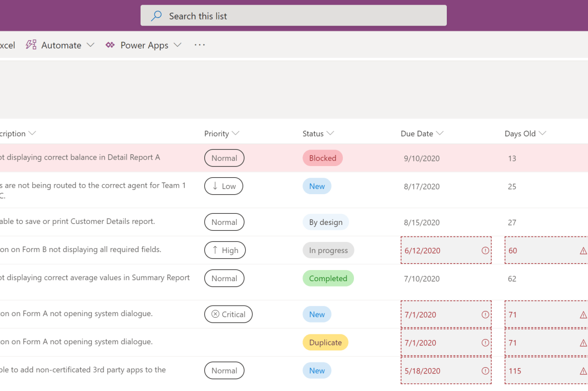Click the up-arrow icon in High priority pill
This screenshot has height=391, width=588.
[215, 250]
